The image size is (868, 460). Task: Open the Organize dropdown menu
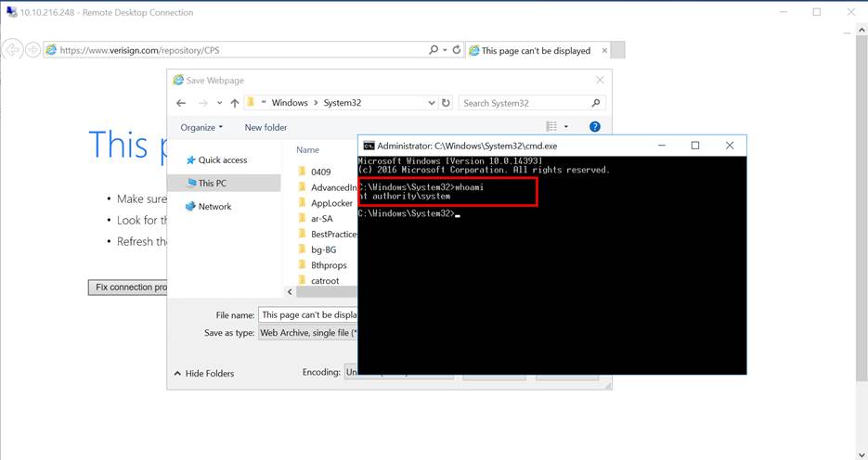(x=201, y=127)
